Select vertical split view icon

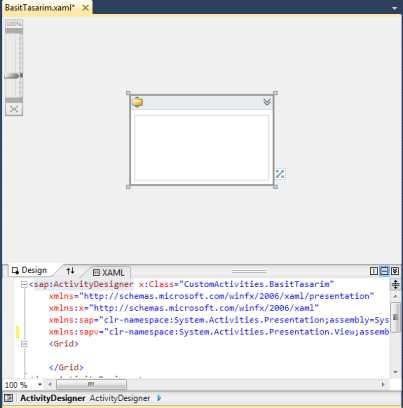click(x=374, y=271)
